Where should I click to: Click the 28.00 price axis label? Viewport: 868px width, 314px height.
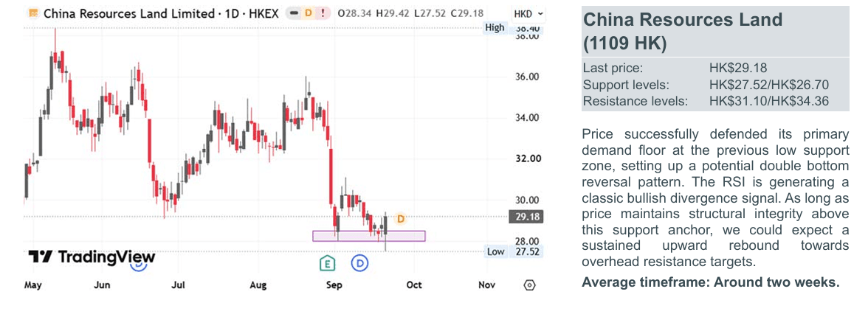[528, 241]
